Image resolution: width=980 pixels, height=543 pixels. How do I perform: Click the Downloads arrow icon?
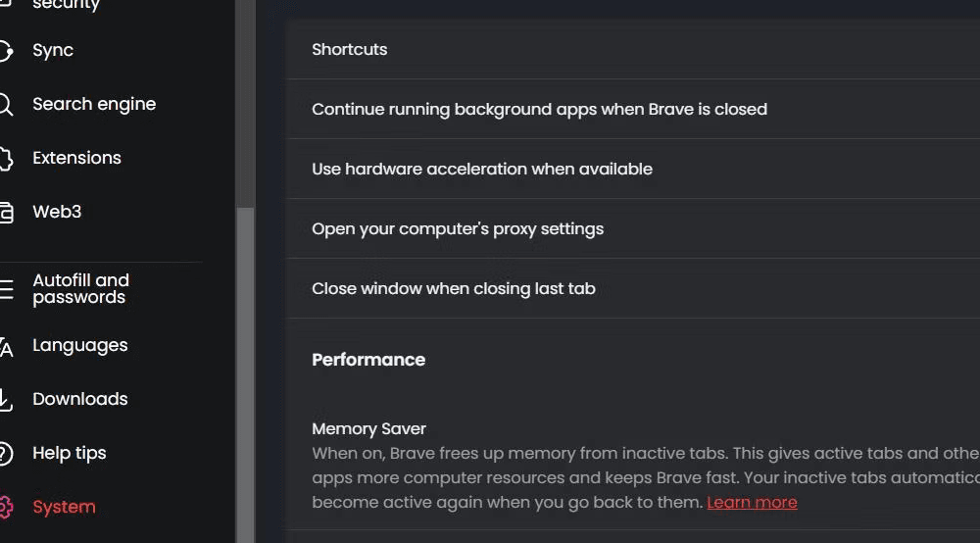click(5, 400)
